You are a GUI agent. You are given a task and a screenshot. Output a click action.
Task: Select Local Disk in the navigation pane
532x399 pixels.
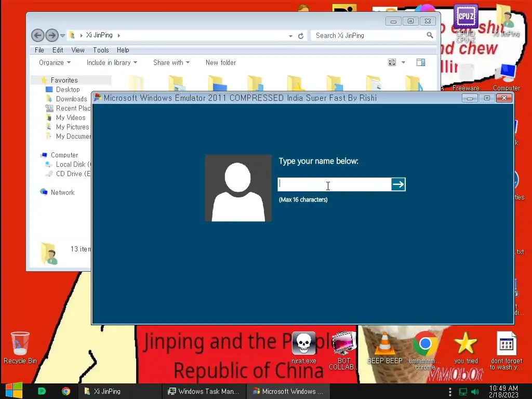(68, 164)
